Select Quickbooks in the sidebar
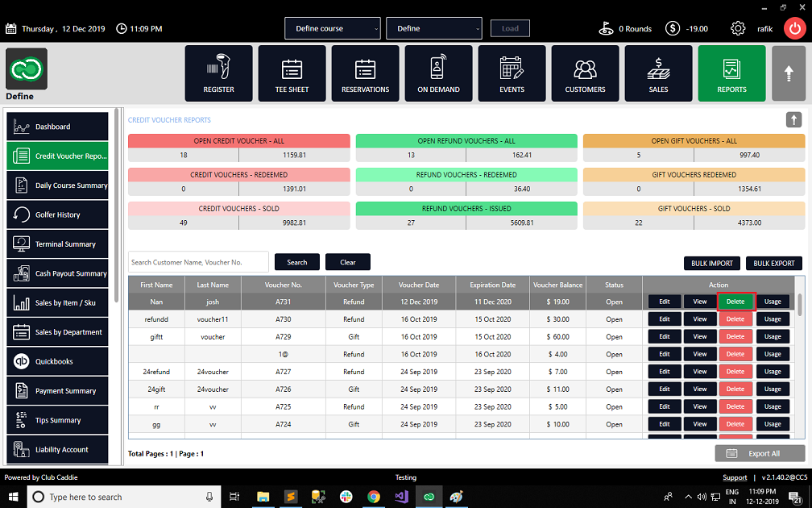Image resolution: width=812 pixels, height=508 pixels. (x=57, y=361)
